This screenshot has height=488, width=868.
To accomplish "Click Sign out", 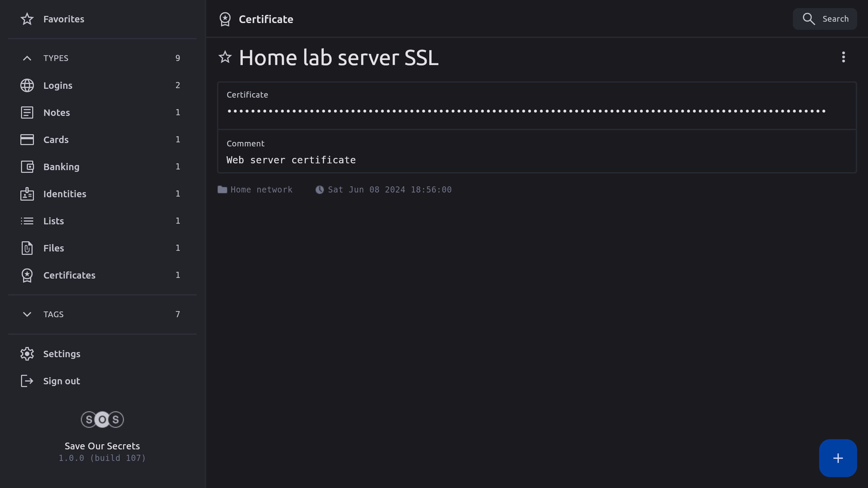I will 62,381.
